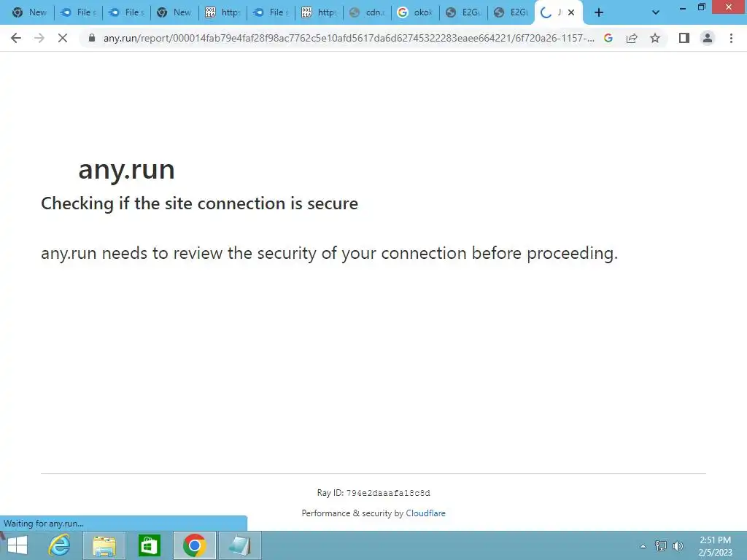Image resolution: width=747 pixels, height=560 pixels.
Task: Show hidden system tray icons
Action: click(x=643, y=546)
